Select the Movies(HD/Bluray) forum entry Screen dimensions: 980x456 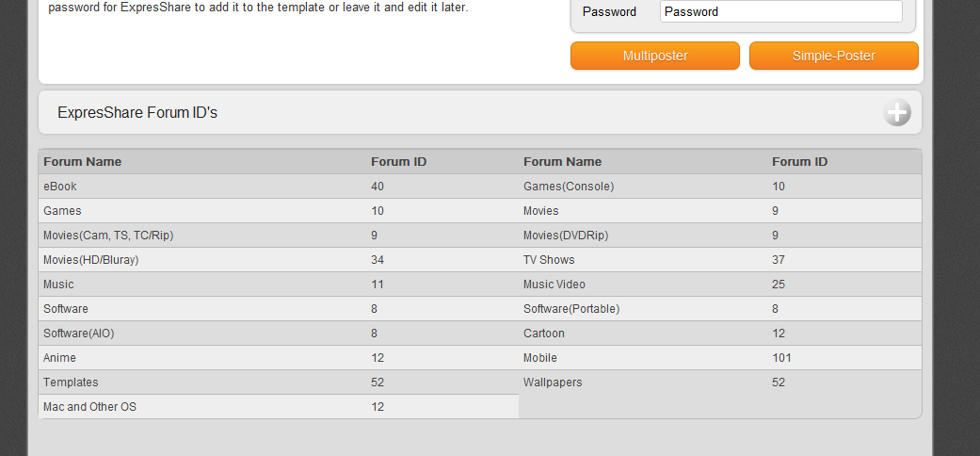[x=97, y=260]
